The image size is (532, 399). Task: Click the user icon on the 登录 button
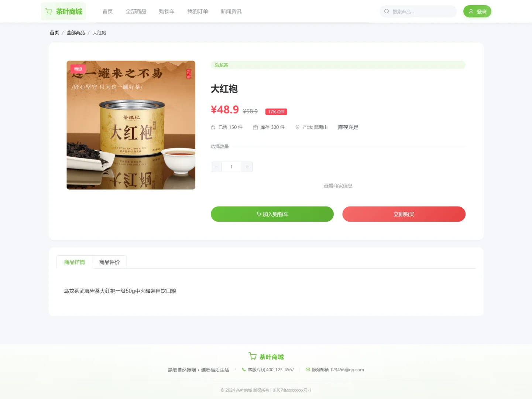(471, 11)
